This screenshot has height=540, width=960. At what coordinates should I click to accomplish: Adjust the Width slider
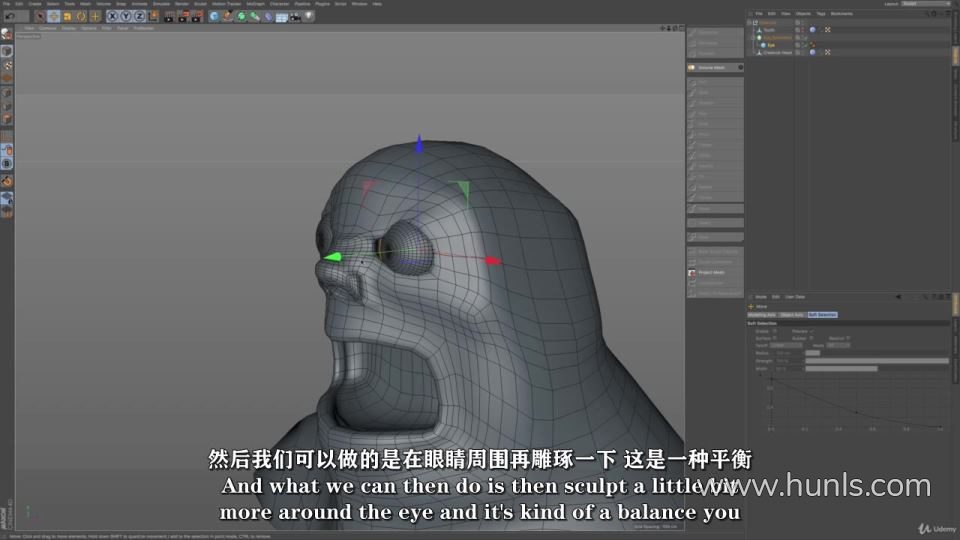tap(877, 369)
